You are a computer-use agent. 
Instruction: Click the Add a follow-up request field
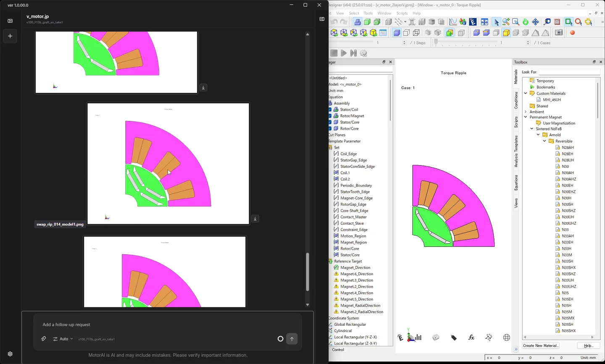coord(167,325)
